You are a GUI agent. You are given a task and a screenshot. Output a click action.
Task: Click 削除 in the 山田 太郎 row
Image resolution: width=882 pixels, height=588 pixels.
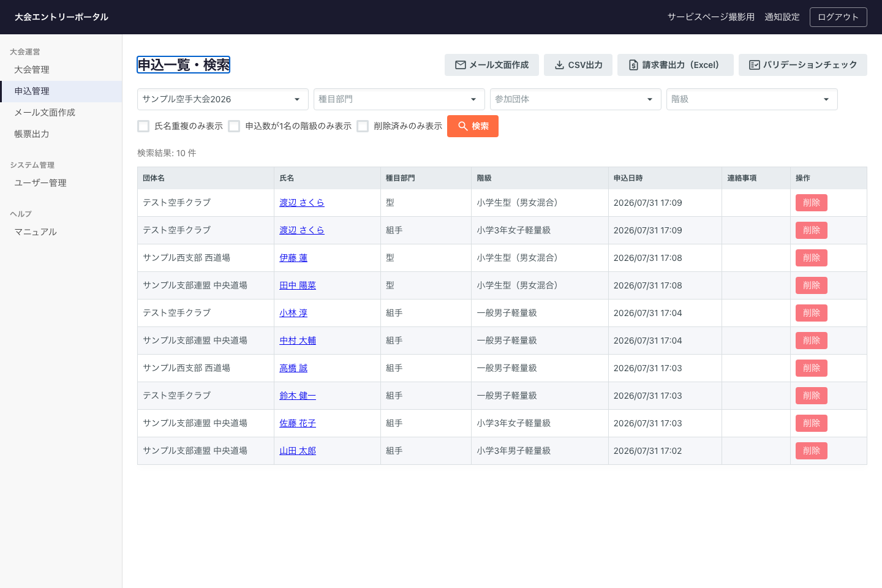pyautogui.click(x=812, y=451)
